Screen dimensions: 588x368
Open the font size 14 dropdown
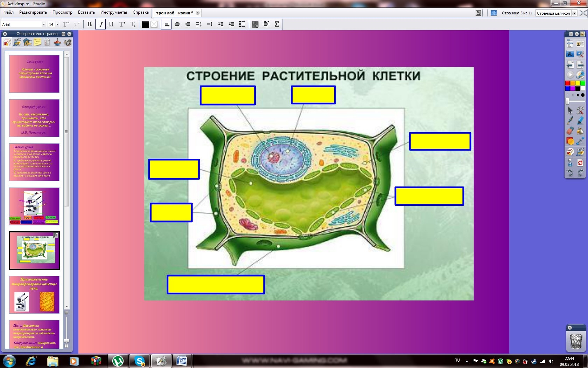point(57,25)
